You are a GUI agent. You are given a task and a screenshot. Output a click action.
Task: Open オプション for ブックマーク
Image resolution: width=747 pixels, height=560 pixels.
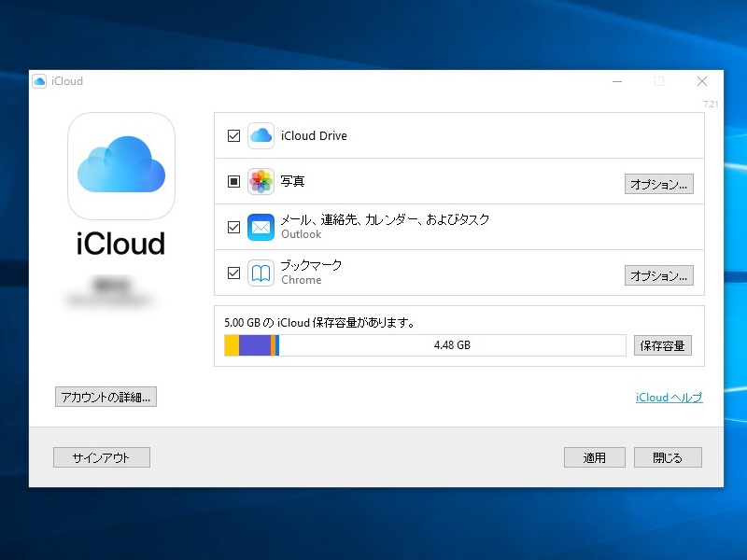click(x=659, y=275)
